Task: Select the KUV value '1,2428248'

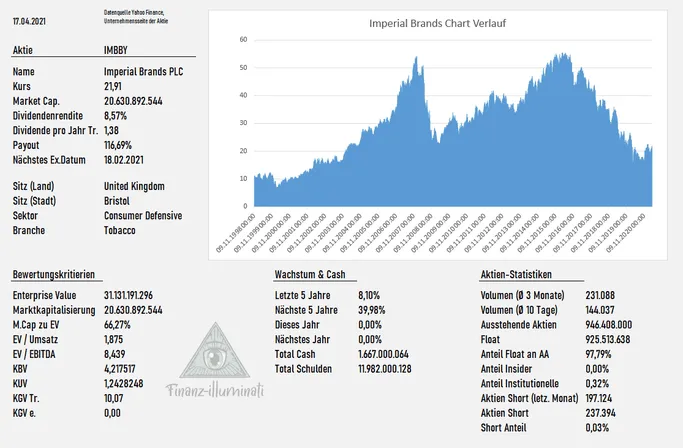Action: click(x=124, y=384)
